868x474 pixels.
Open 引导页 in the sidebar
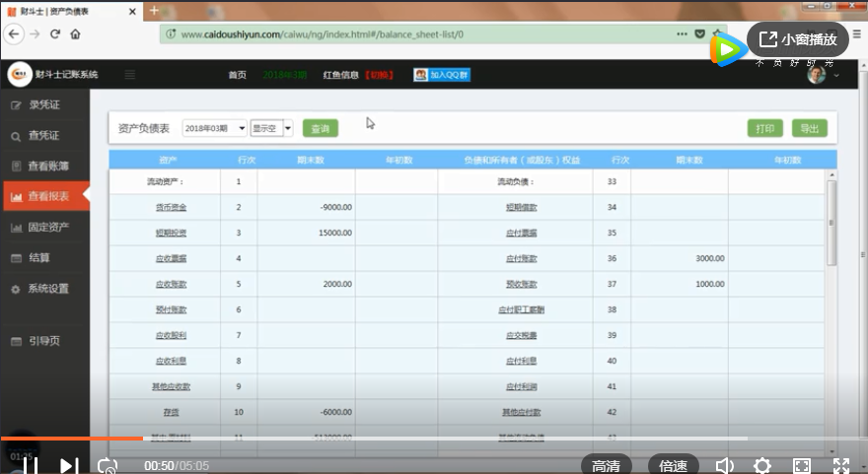[x=44, y=341]
